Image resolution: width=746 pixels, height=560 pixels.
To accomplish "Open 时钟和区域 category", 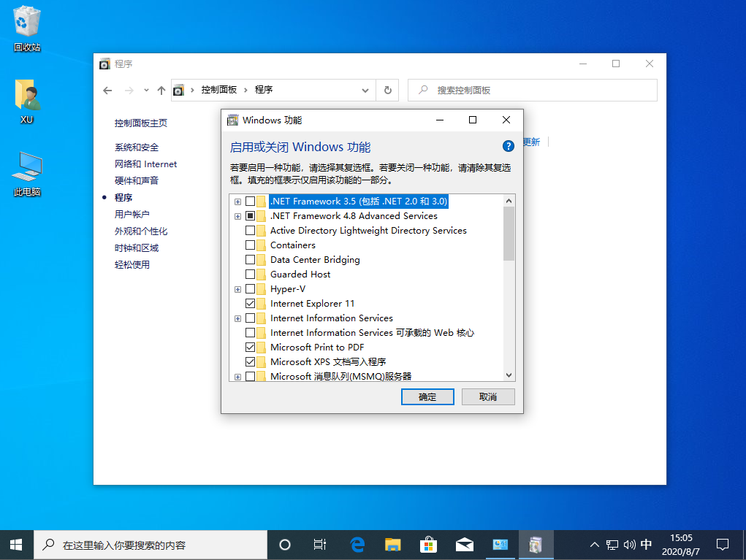I will point(137,248).
